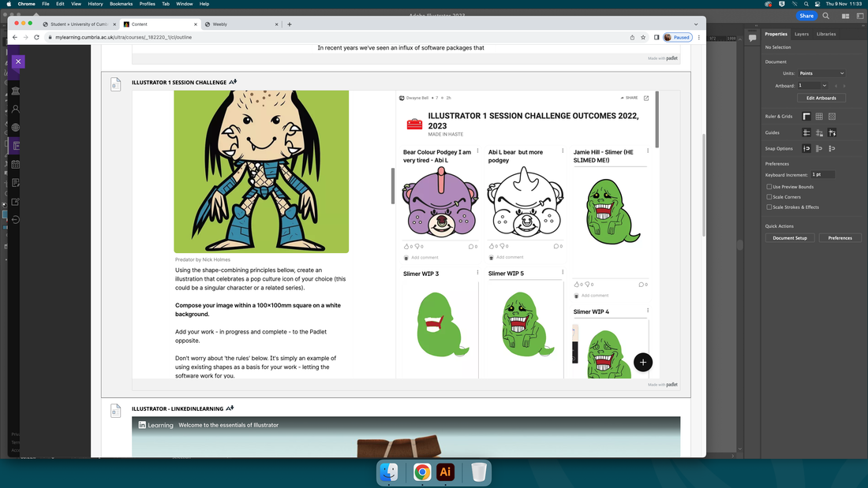
Task: Open the Predator illustration image
Action: pyautogui.click(x=261, y=172)
